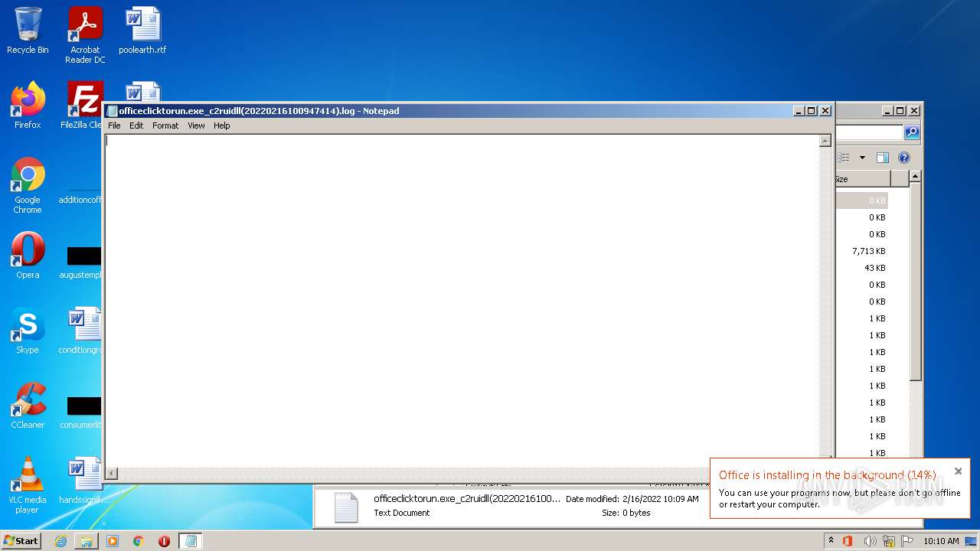Launch Google Chrome desktop shortcut
The width and height of the screenshot is (980, 551).
(28, 184)
